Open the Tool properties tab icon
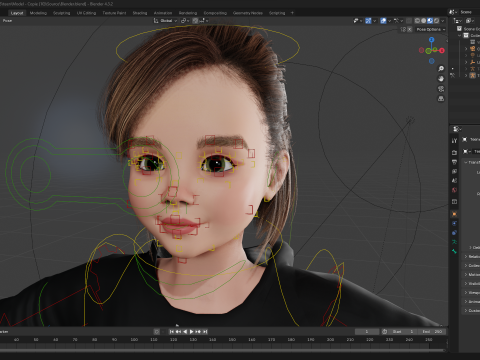This screenshot has width=480, height=360. coord(454,141)
